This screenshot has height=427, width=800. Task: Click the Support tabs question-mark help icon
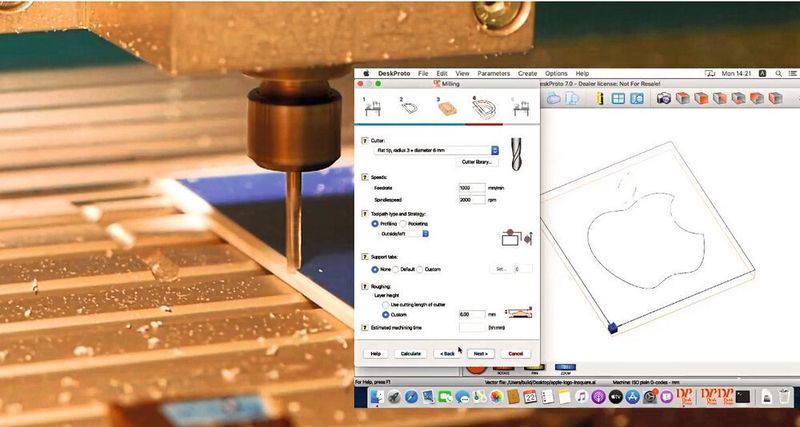[364, 257]
